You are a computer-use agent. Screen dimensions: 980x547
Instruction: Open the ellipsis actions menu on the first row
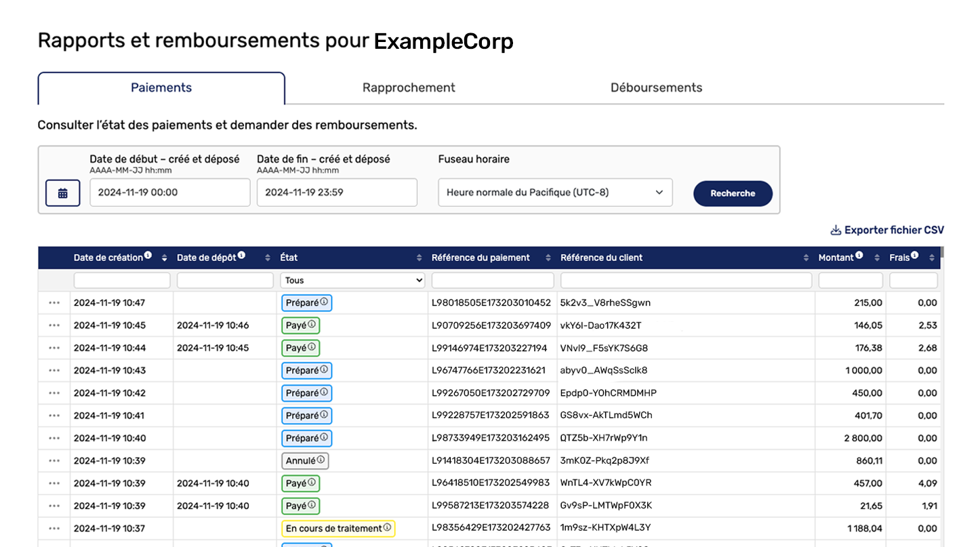point(54,303)
